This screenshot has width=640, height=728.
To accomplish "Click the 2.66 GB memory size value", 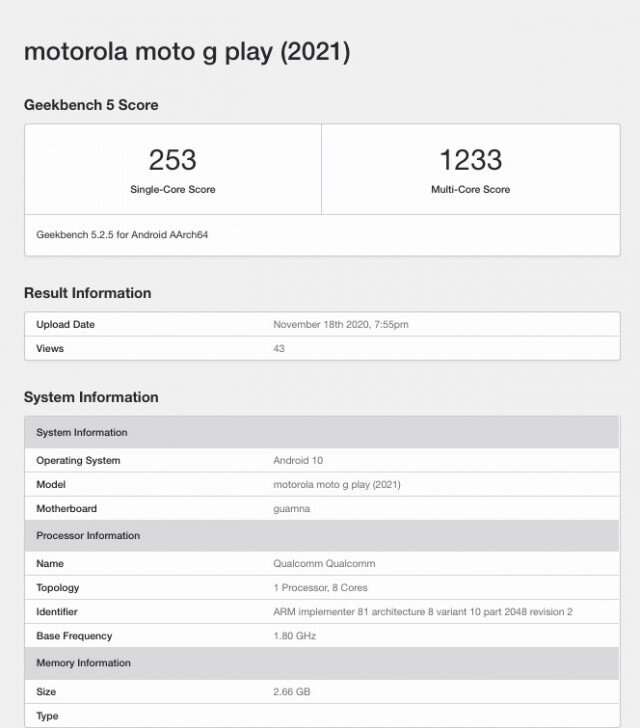I will tap(292, 692).
